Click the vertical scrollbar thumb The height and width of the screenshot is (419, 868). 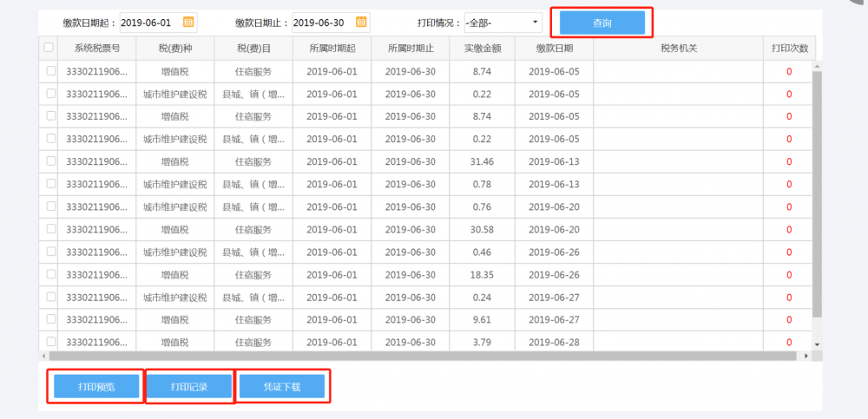816,191
